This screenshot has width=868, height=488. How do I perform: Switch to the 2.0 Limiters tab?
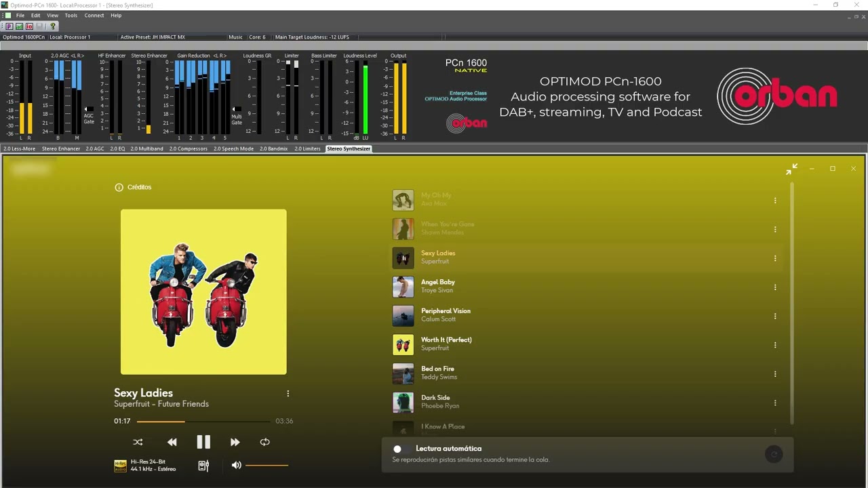pos(307,148)
